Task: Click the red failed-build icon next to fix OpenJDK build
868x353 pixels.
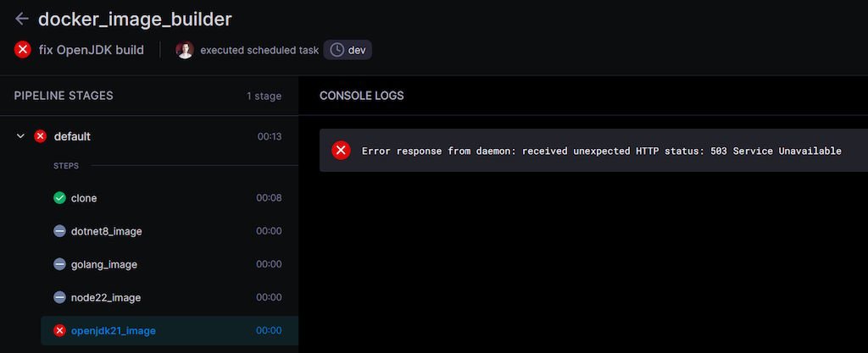Action: (23, 50)
